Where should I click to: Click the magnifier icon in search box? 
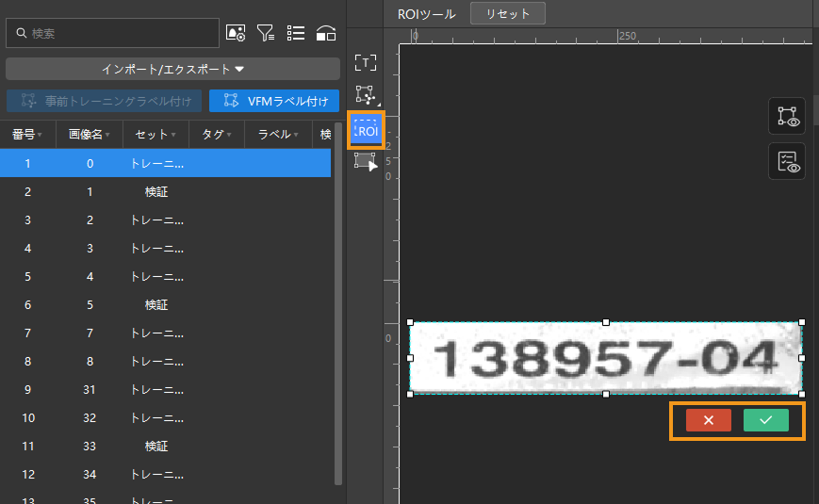[x=22, y=33]
